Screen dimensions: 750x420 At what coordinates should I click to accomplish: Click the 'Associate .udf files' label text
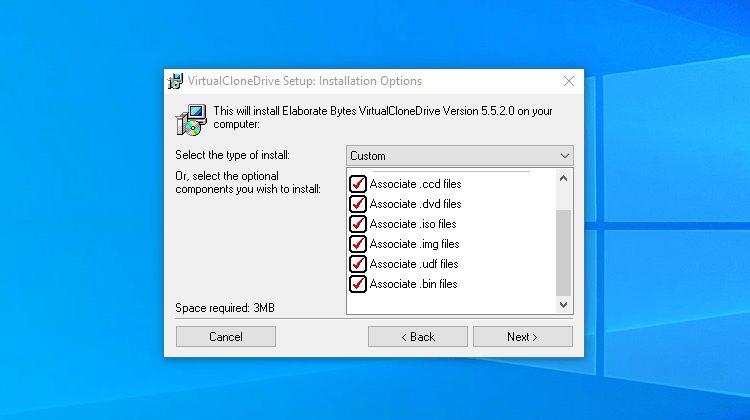click(x=414, y=264)
